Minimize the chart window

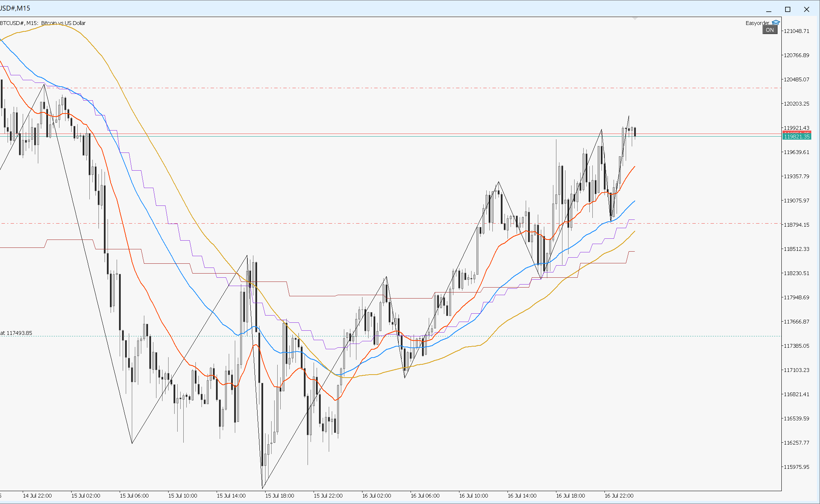point(769,9)
